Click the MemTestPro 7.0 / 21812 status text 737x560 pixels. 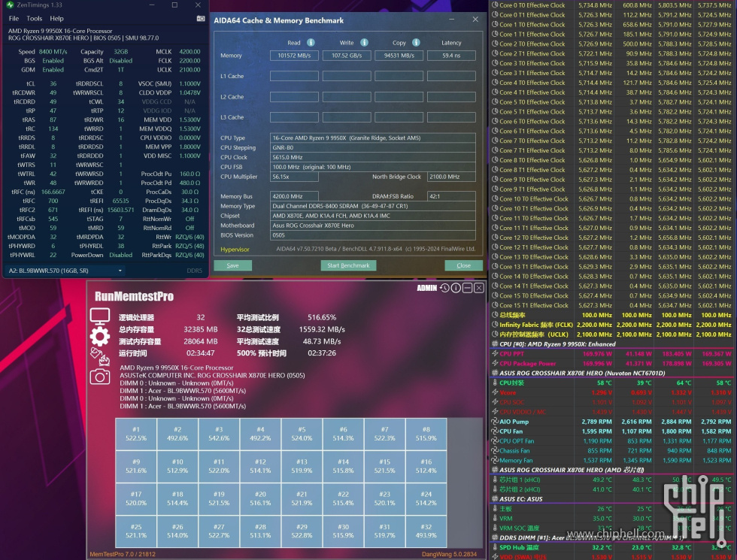pyautogui.click(x=123, y=555)
